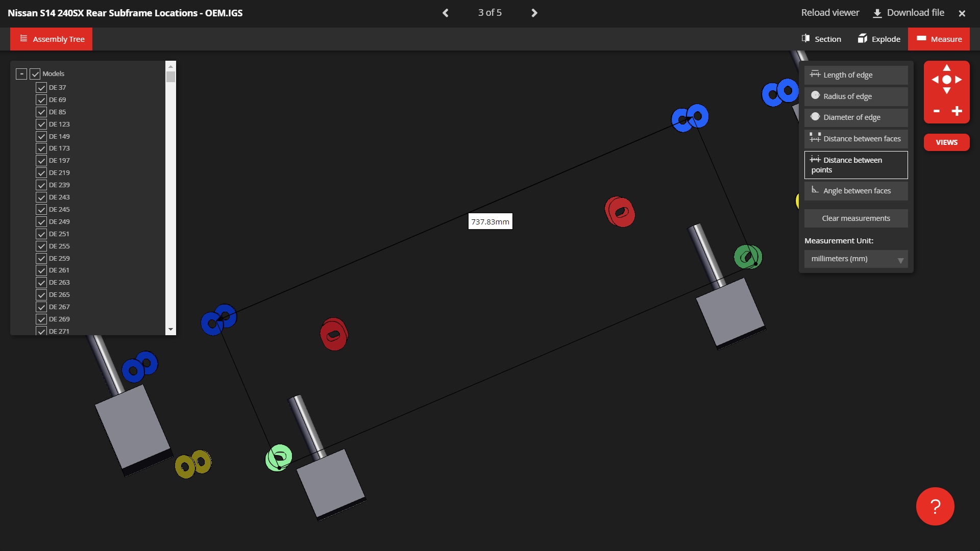Toggle the DE 173 checkbox

(x=41, y=148)
